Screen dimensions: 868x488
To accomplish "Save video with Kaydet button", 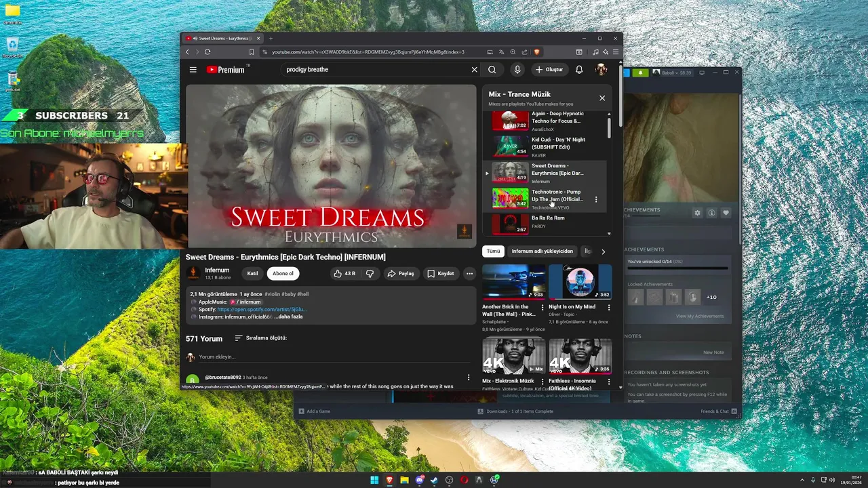I will click(441, 274).
